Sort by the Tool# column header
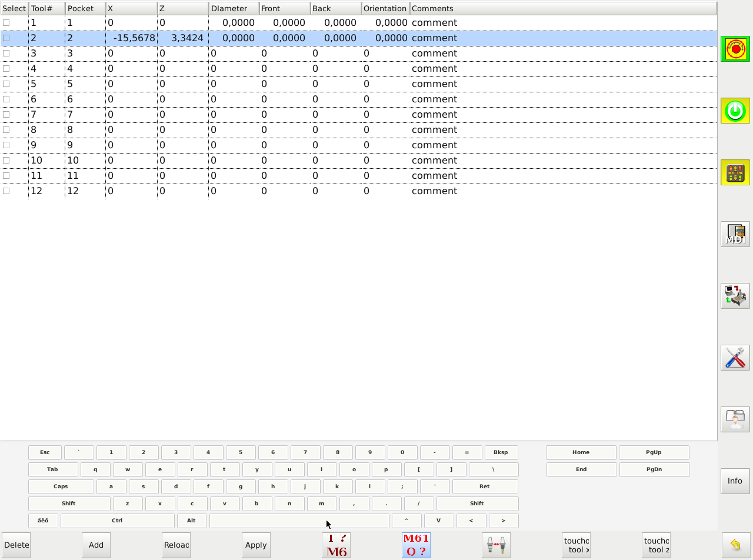The height and width of the screenshot is (560, 753). (46, 8)
